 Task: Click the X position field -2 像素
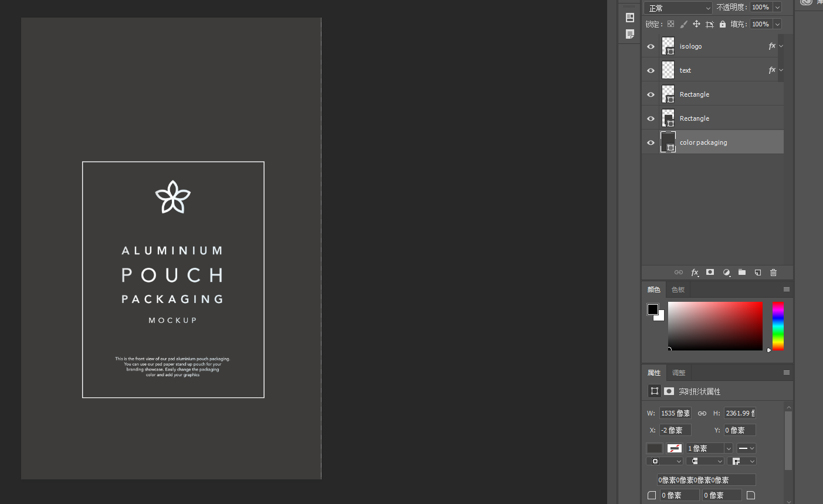point(675,430)
